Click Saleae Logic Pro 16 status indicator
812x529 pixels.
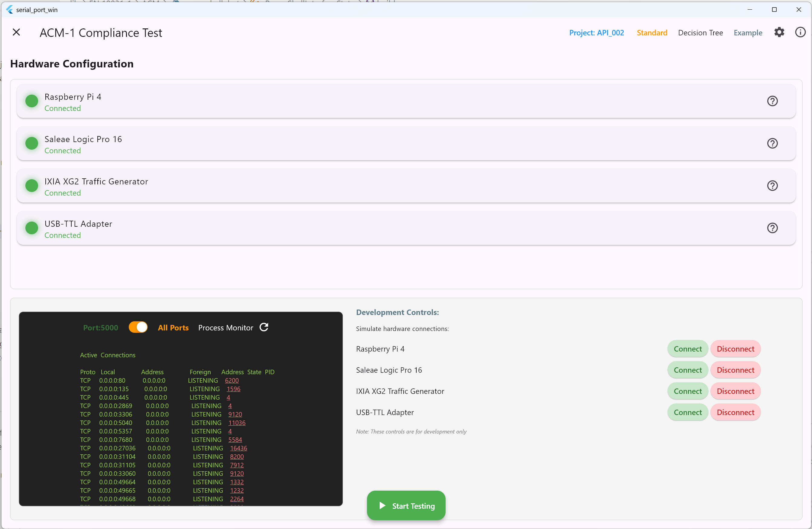point(32,143)
